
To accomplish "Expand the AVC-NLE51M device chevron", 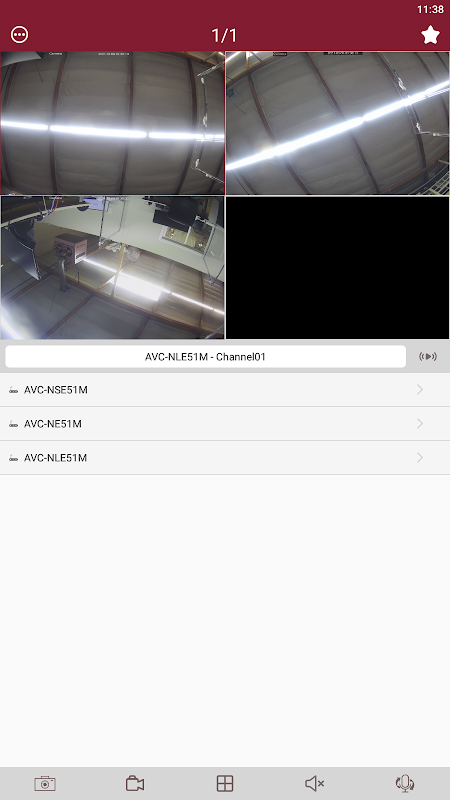I will (x=420, y=458).
